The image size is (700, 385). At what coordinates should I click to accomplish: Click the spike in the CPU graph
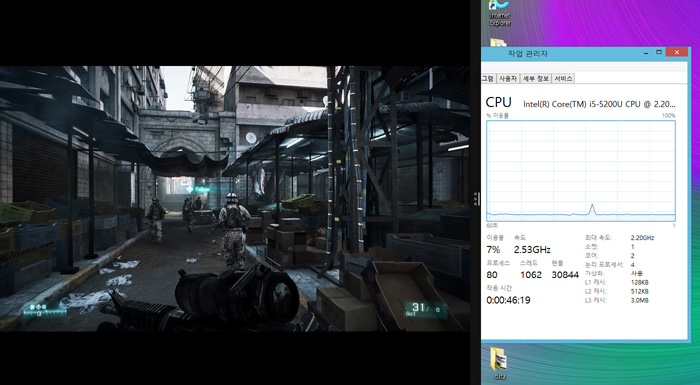pos(592,209)
